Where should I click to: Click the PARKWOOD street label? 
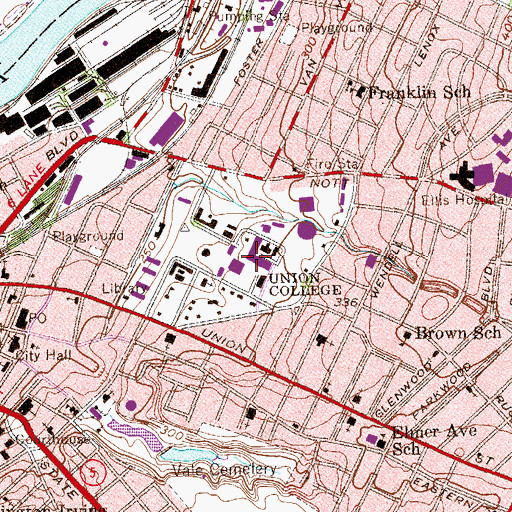442,390
